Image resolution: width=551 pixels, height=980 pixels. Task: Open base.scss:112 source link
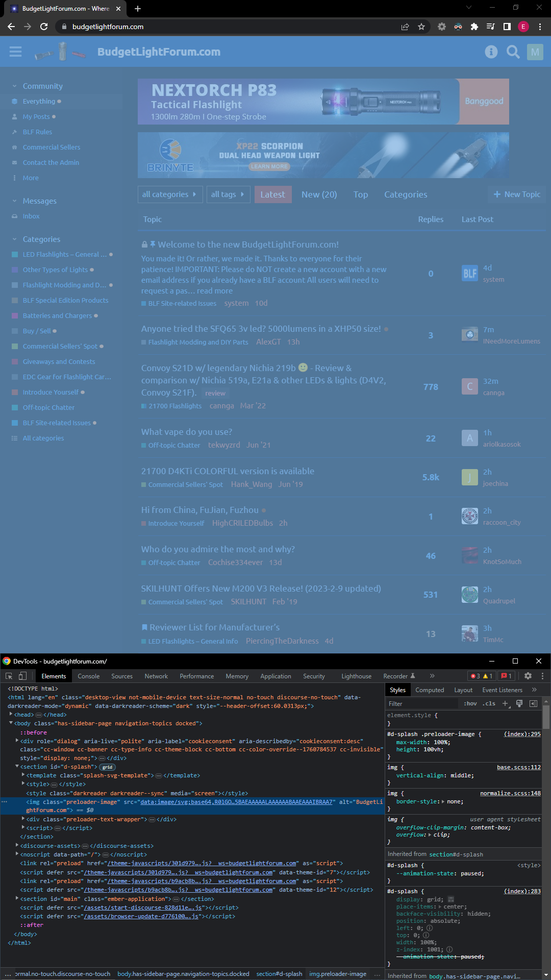[x=519, y=767]
